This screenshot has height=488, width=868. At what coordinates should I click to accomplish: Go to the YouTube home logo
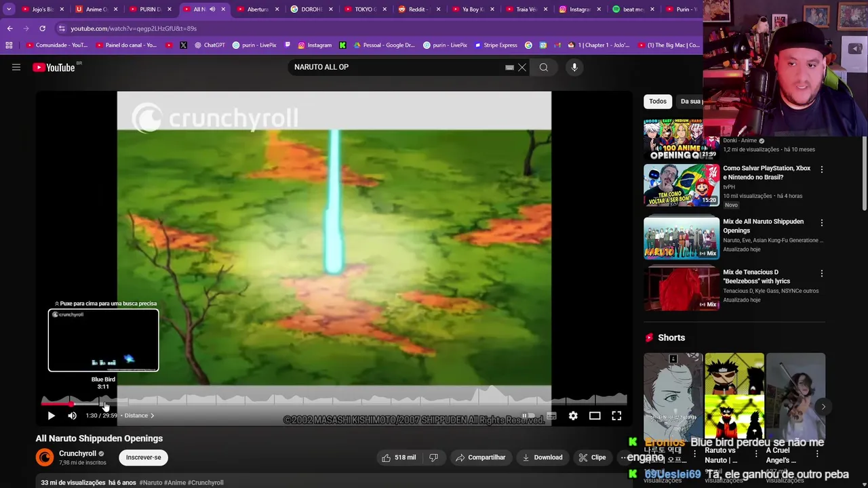tap(54, 67)
